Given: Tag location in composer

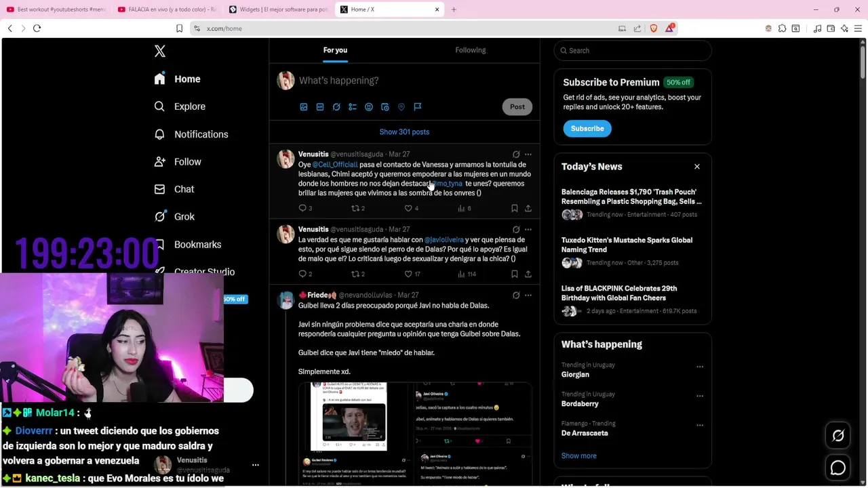Looking at the screenshot, I should 401,107.
